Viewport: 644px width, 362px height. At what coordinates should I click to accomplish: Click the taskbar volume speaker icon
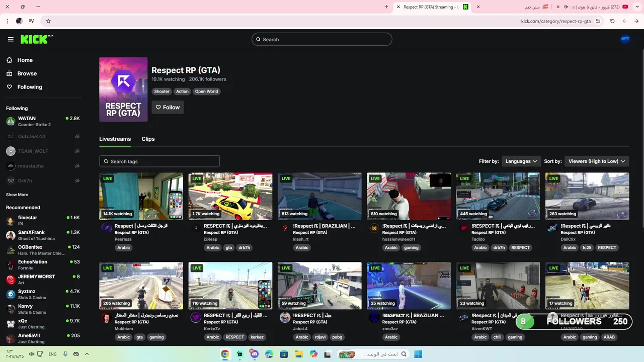31,354
